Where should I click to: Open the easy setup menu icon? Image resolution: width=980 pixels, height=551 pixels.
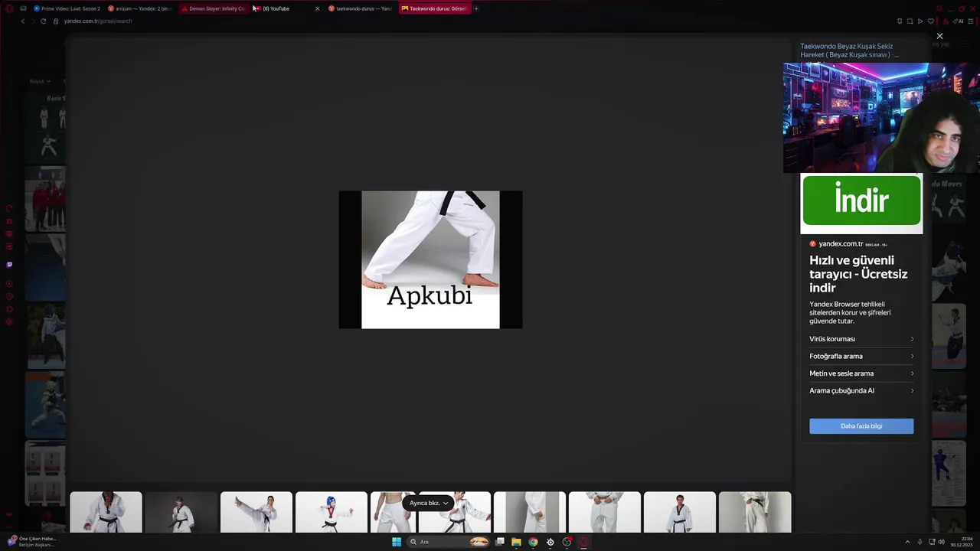(x=972, y=21)
